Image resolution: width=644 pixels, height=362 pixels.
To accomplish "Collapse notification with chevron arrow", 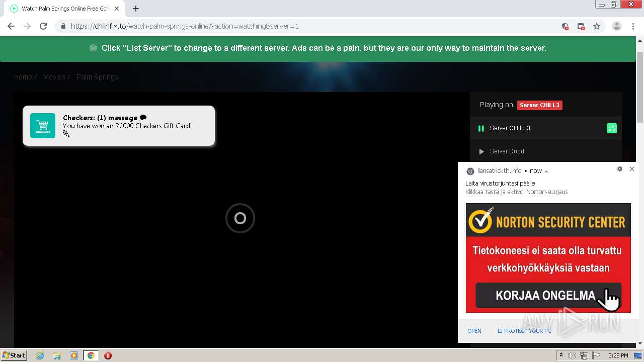I will point(546,171).
